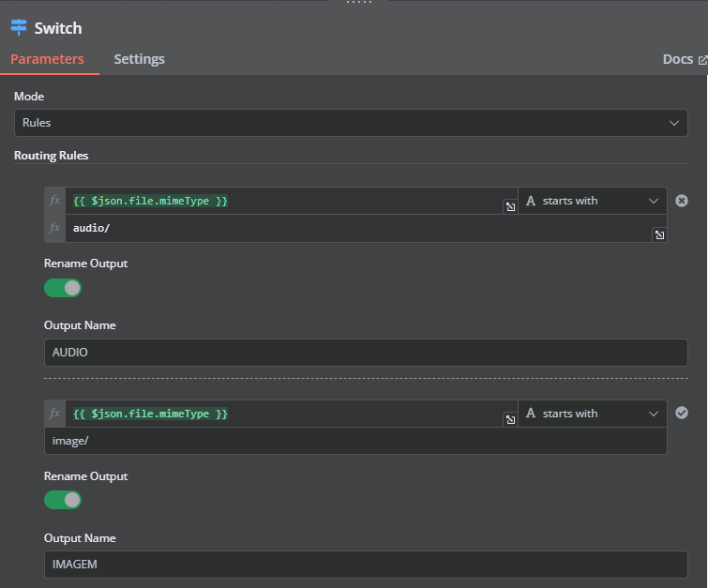Image resolution: width=708 pixels, height=588 pixels.
Task: Click the fx icon of the second rule's mimeType
Action: point(55,414)
